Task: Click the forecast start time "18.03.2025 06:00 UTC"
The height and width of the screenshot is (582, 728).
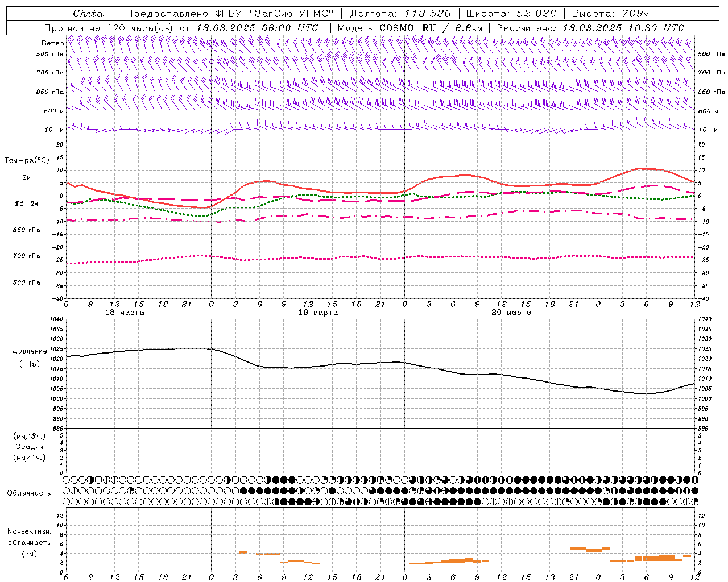Action: [x=257, y=28]
